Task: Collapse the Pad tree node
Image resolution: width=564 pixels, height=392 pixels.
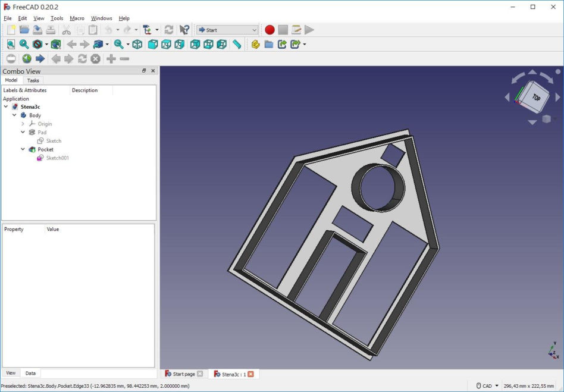Action: click(x=23, y=132)
